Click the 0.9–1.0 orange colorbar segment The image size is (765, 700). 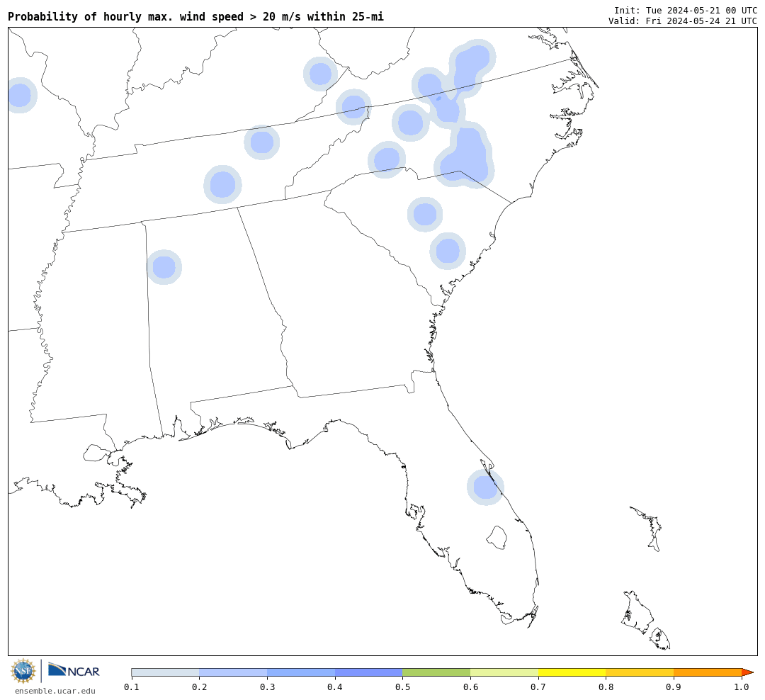coord(708,672)
